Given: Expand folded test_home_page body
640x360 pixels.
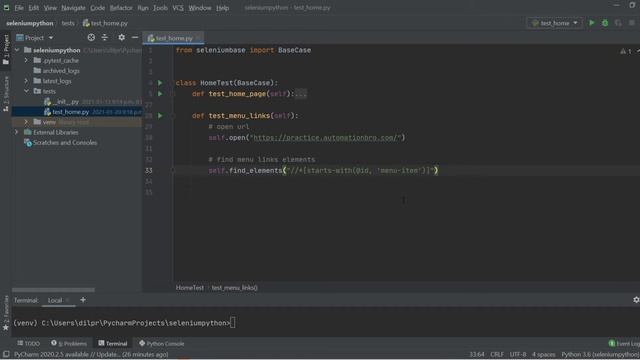Looking at the screenshot, I should point(301,94).
